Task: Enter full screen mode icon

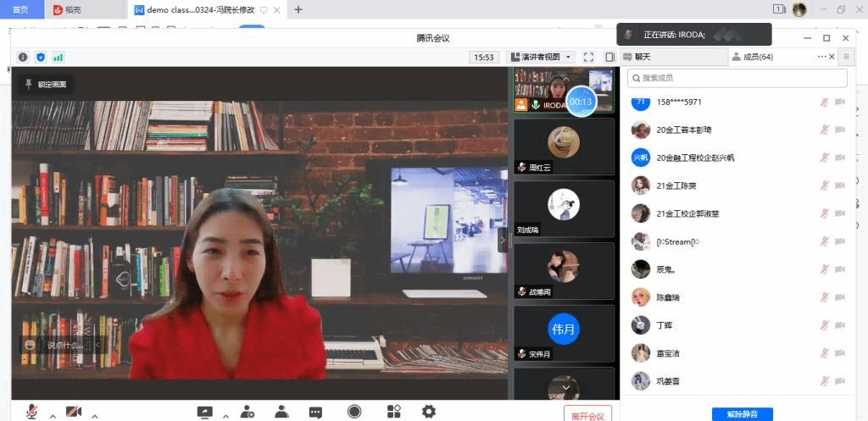Action: [588, 57]
